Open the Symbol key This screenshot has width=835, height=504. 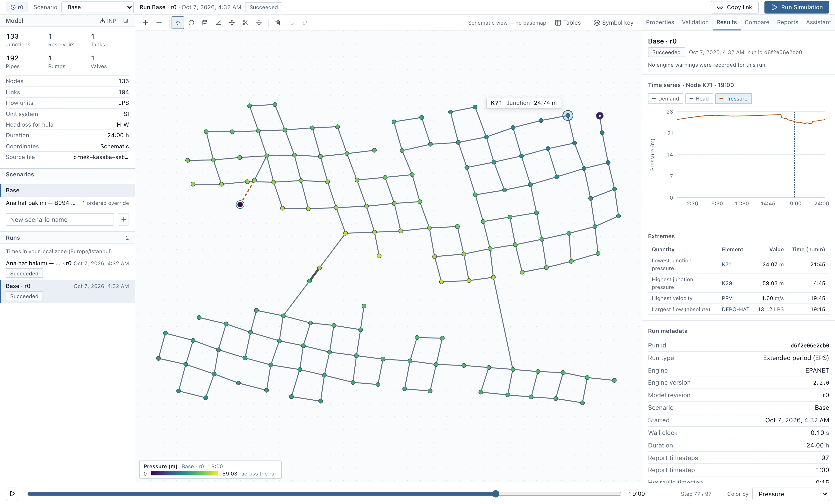pos(613,23)
